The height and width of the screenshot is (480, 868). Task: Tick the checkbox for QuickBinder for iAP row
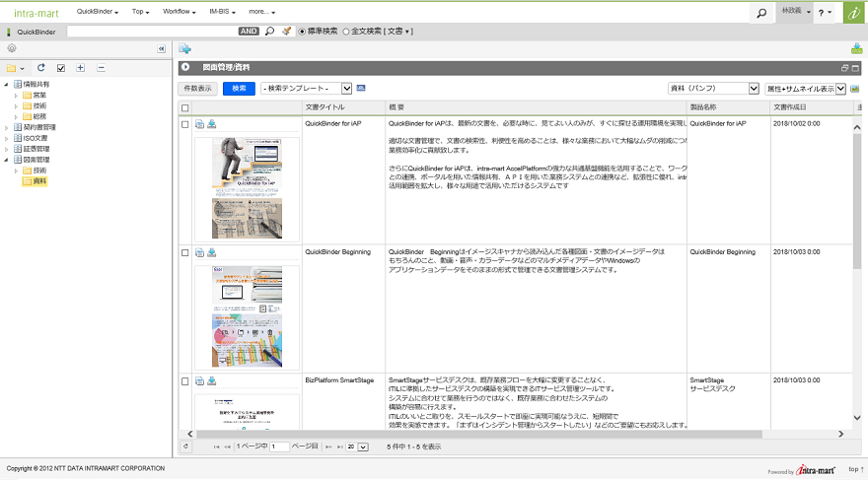point(184,124)
